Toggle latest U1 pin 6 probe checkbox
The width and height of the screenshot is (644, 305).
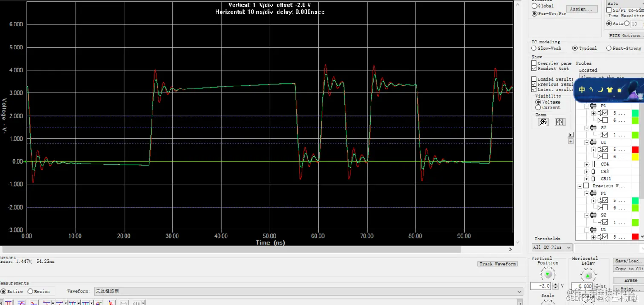605,157
